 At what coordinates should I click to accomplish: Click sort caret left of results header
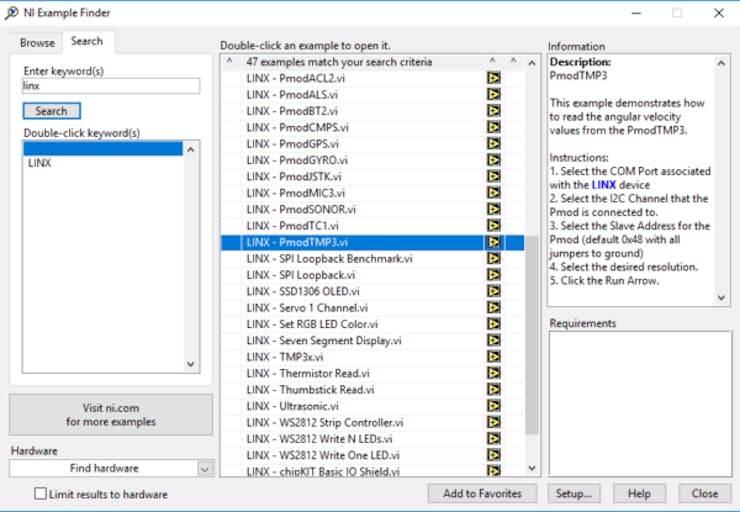click(230, 61)
